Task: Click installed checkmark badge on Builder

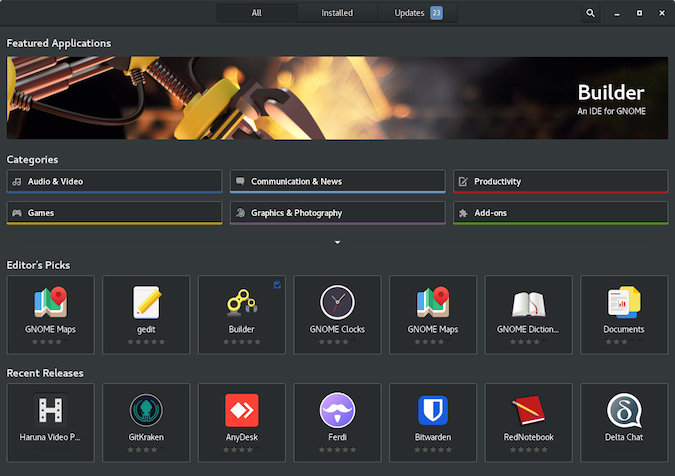Action: tap(277, 285)
